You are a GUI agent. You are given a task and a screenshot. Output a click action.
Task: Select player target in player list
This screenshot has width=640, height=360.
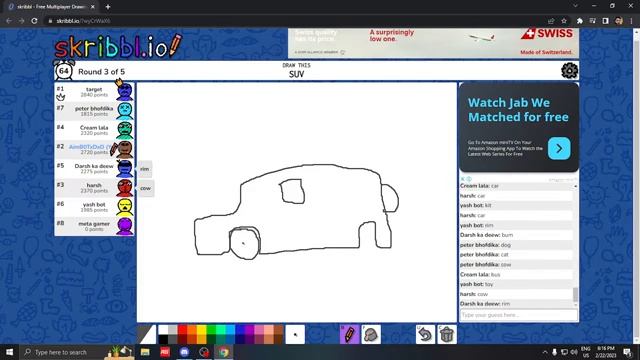pos(94,92)
